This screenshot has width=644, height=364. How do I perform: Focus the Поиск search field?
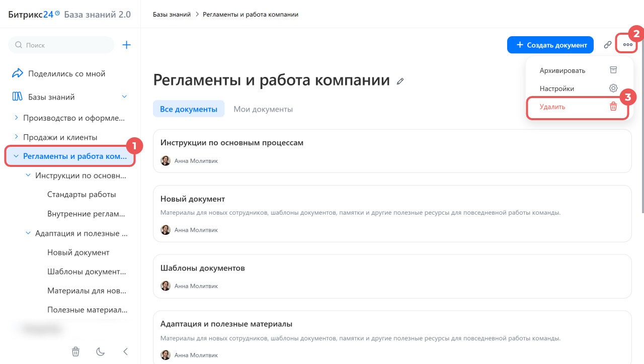click(x=61, y=45)
